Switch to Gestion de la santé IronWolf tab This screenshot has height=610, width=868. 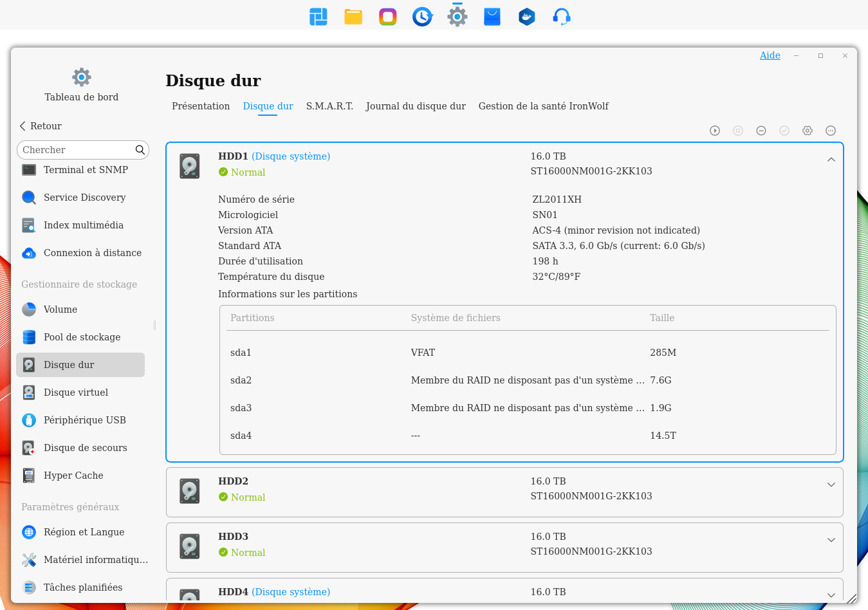543,106
